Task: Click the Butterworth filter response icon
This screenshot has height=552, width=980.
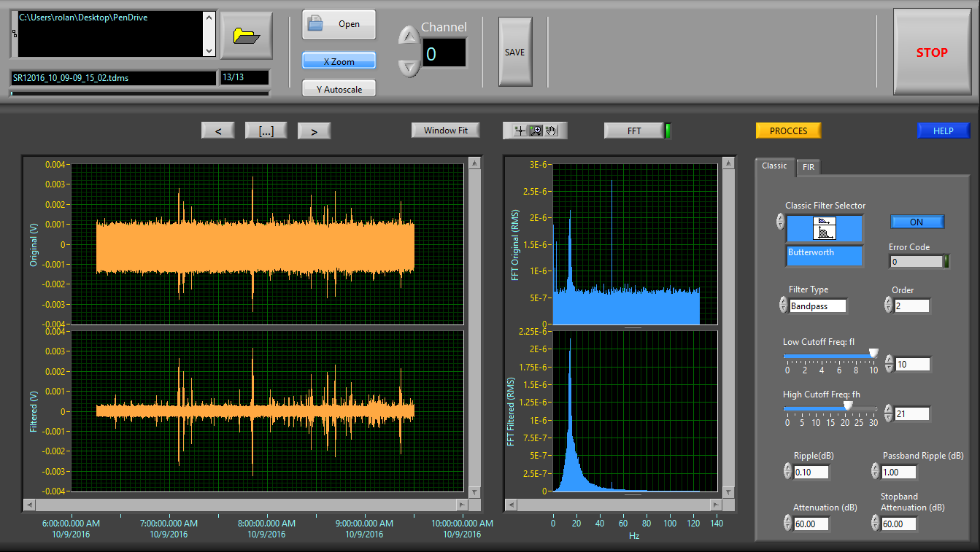Action: (825, 229)
